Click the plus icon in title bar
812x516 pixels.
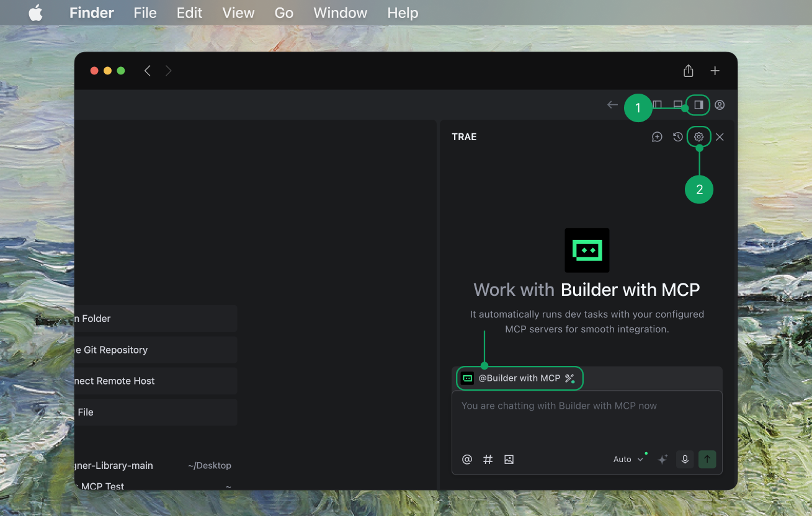(x=715, y=71)
